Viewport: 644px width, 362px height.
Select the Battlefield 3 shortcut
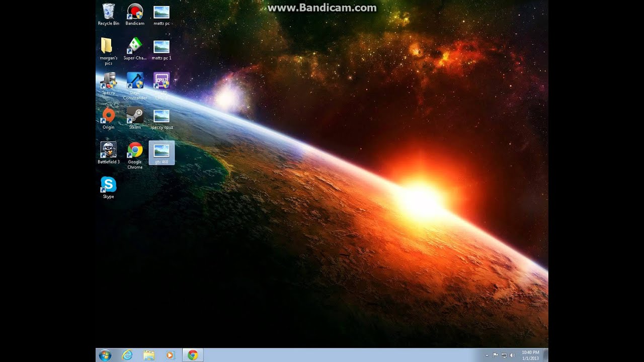[x=108, y=153]
